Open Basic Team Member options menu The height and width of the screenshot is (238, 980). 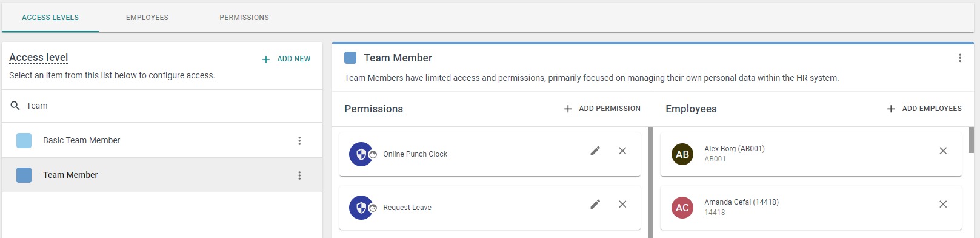pos(299,141)
